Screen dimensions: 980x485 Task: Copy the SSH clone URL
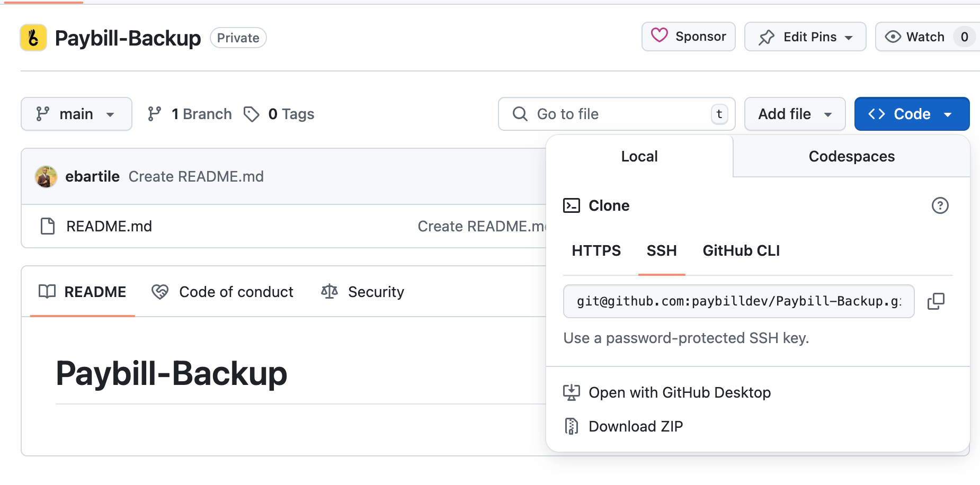(936, 301)
